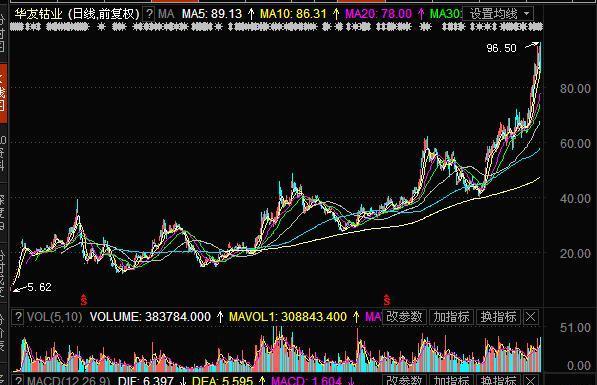597x385 pixels.
Task: Click 改参数 in the VOL panel
Action: point(404,316)
